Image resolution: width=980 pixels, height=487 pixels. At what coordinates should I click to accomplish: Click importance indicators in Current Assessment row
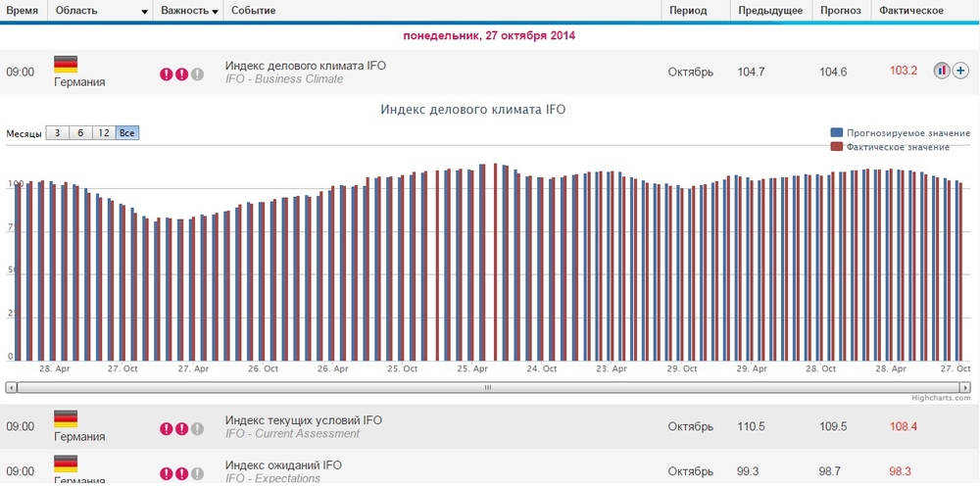pyautogui.click(x=182, y=429)
